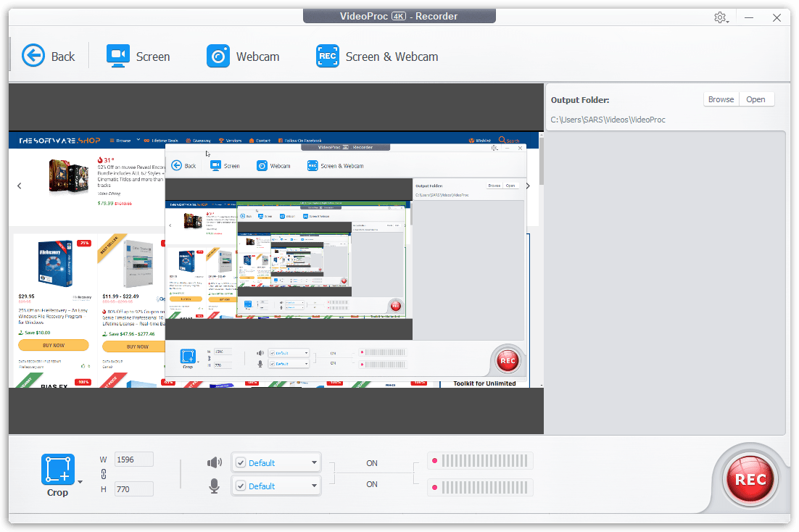This screenshot has width=799, height=532.
Task: Uncheck the microphone device checkbox
Action: (x=241, y=486)
